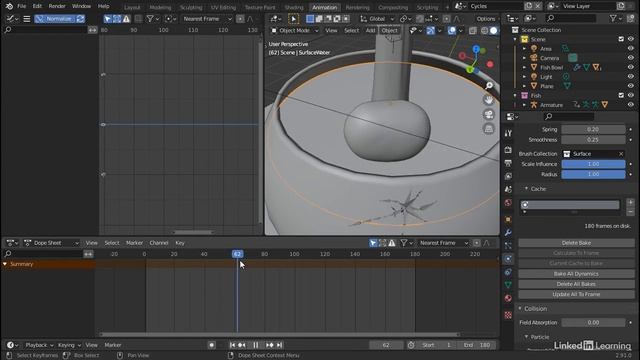Click the viewport pan hand gizmo
Viewport: 640px width, 360px height.
[x=489, y=100]
